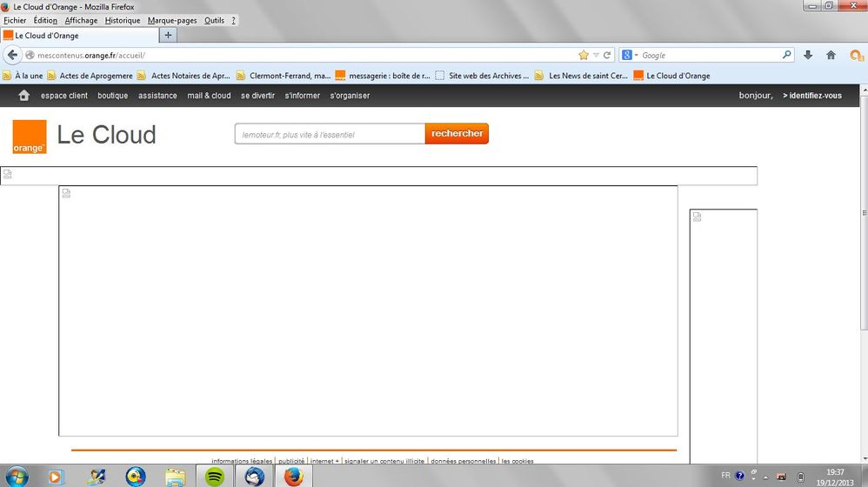
Task: Open mail & cloud in the navbar
Action: point(209,96)
